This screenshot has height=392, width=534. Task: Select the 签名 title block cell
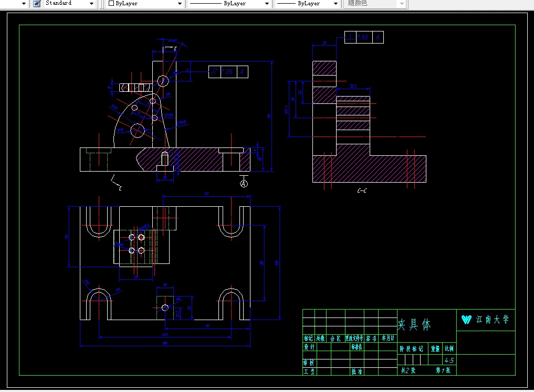[x=371, y=338]
